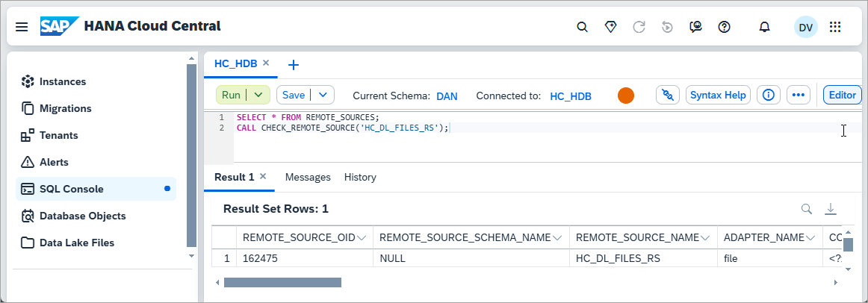
Task: Select result row number 1
Action: coord(224,258)
